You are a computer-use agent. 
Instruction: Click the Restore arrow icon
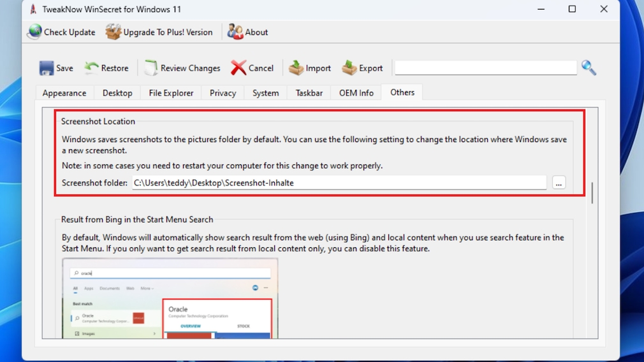[x=92, y=68]
